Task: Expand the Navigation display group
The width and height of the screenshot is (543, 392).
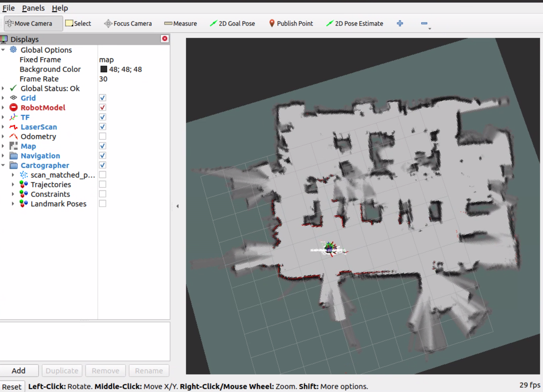Action: point(4,155)
